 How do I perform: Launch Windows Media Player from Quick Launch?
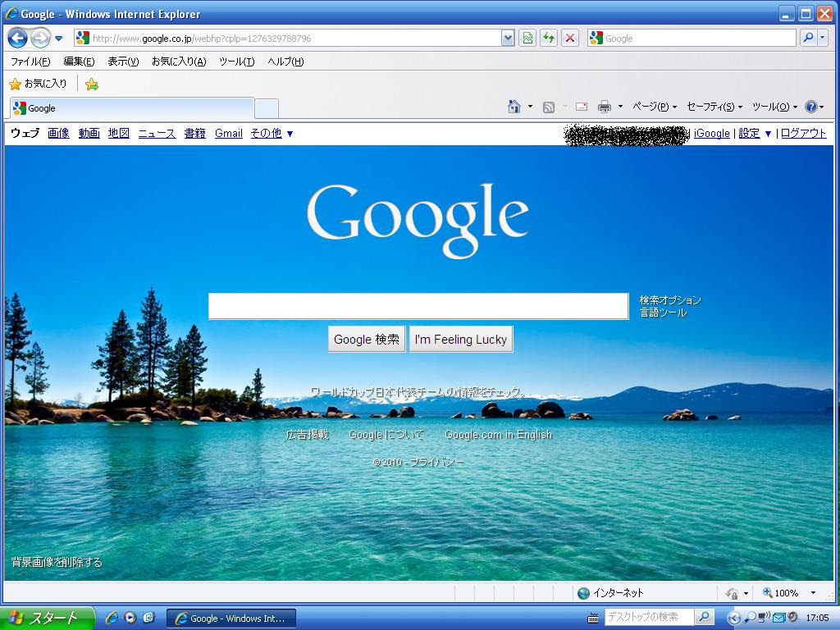point(130,618)
